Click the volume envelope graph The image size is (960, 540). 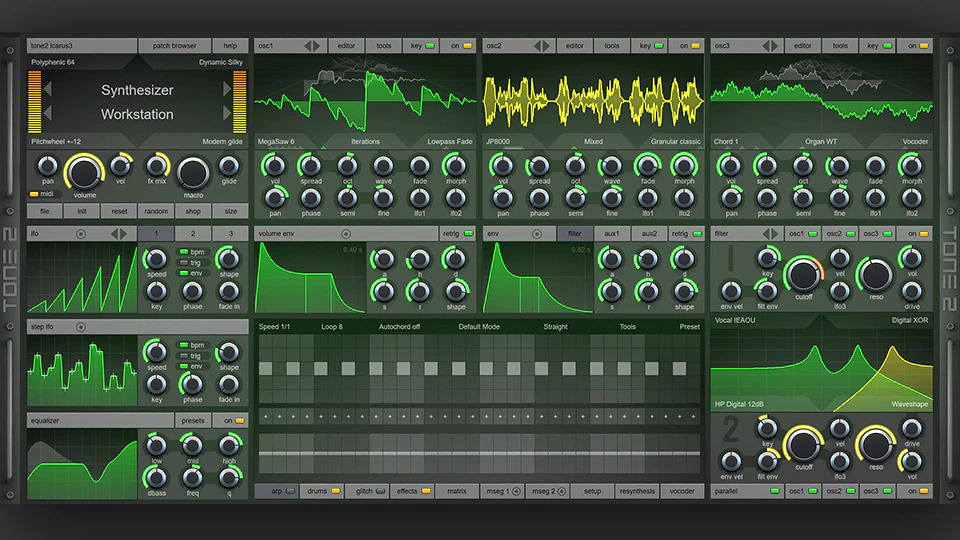[x=310, y=277]
